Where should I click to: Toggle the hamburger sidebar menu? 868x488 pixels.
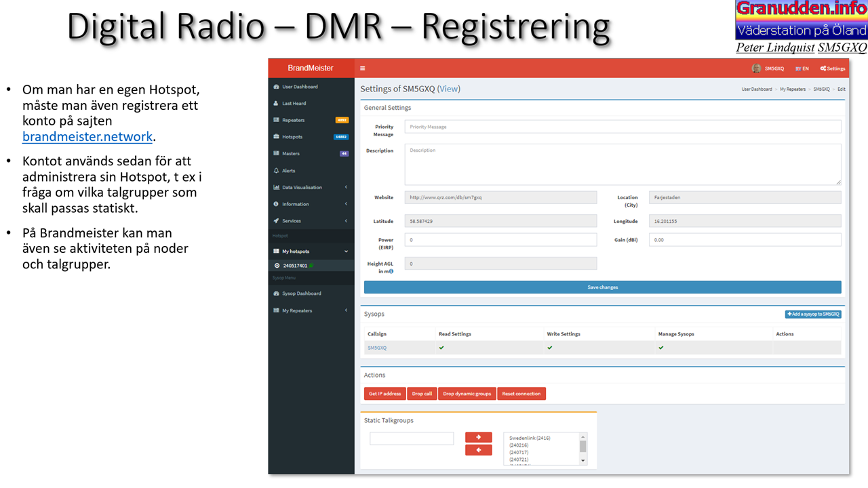tap(363, 68)
